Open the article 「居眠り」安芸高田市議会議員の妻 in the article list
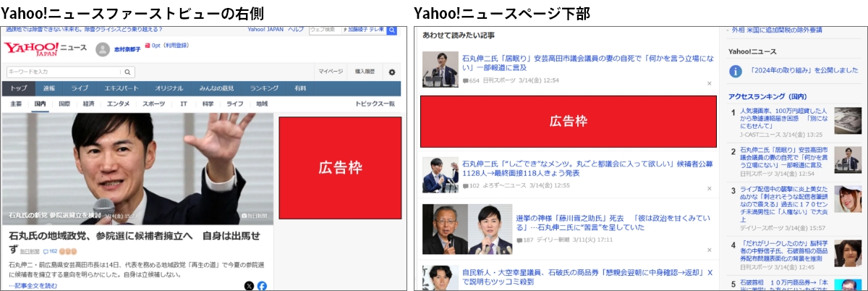The width and height of the screenshot is (868, 291). click(x=587, y=64)
